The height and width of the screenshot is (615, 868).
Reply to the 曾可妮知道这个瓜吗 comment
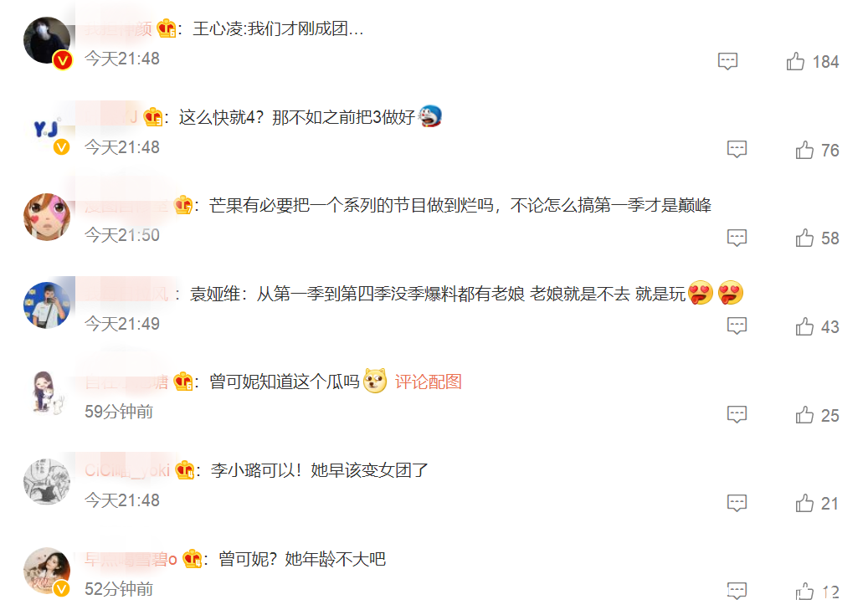(x=737, y=415)
